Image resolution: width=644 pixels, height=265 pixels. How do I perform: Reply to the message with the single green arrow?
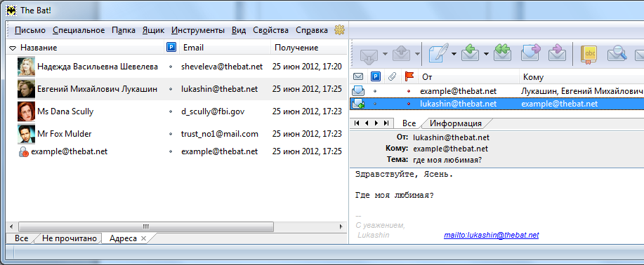pyautogui.click(x=471, y=53)
